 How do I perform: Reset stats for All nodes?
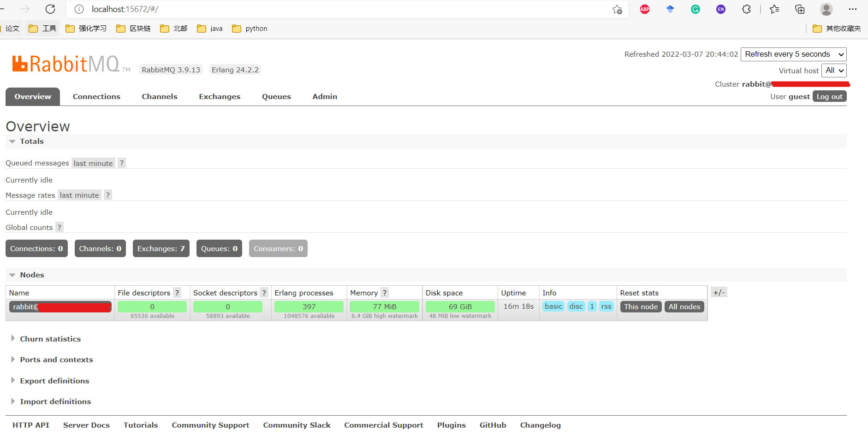click(x=684, y=307)
